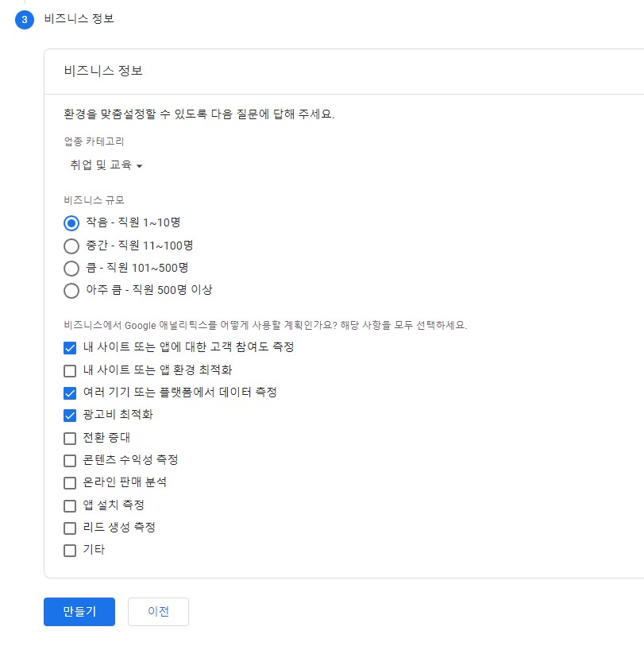Image resolution: width=644 pixels, height=650 pixels.
Task: Click the blue 만들기 button
Action: pyautogui.click(x=79, y=612)
